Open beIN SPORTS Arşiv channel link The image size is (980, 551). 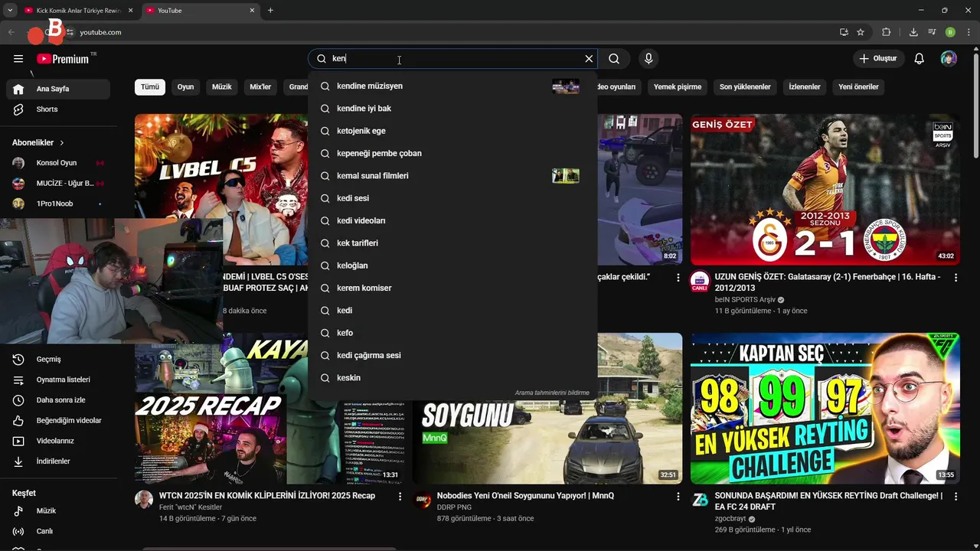tap(745, 300)
